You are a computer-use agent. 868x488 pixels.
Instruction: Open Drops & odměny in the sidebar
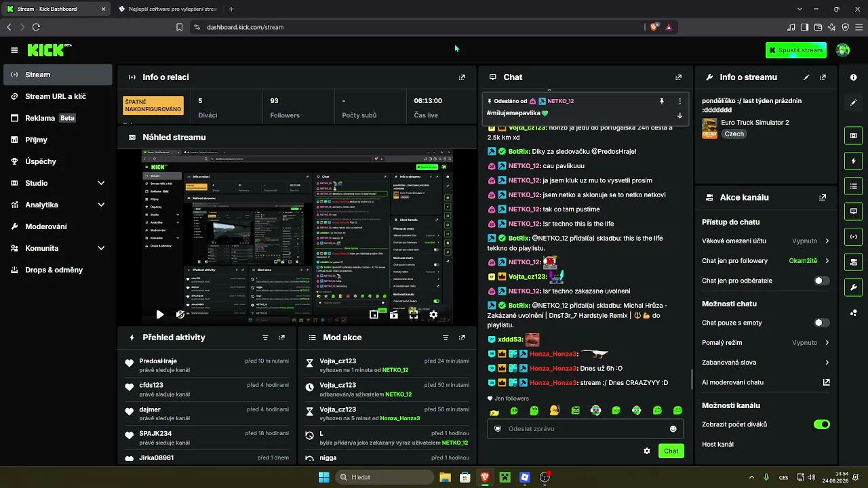[x=58, y=270]
